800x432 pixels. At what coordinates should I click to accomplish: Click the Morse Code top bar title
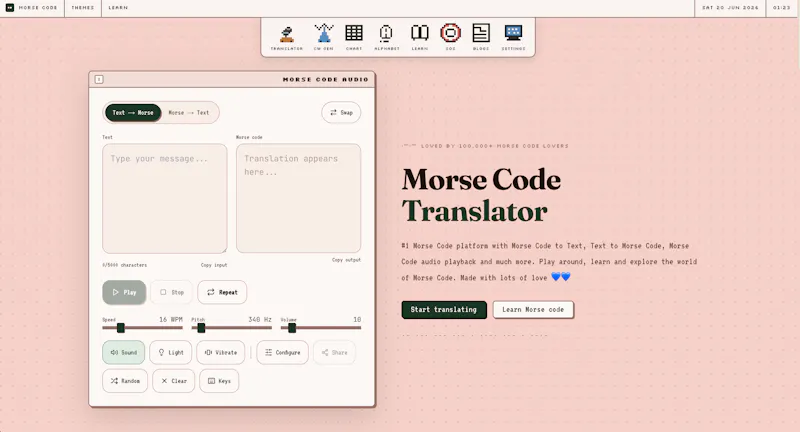[38, 8]
